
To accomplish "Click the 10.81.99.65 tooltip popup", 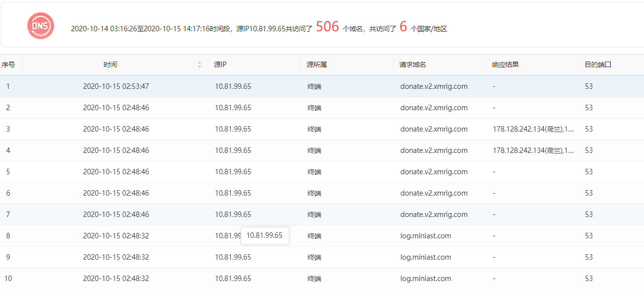I will point(264,235).
